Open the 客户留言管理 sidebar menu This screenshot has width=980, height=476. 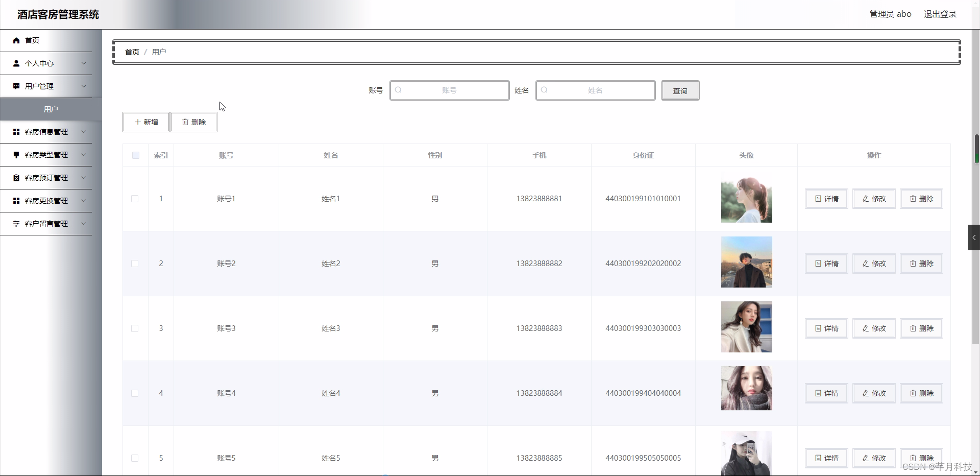pyautogui.click(x=46, y=224)
